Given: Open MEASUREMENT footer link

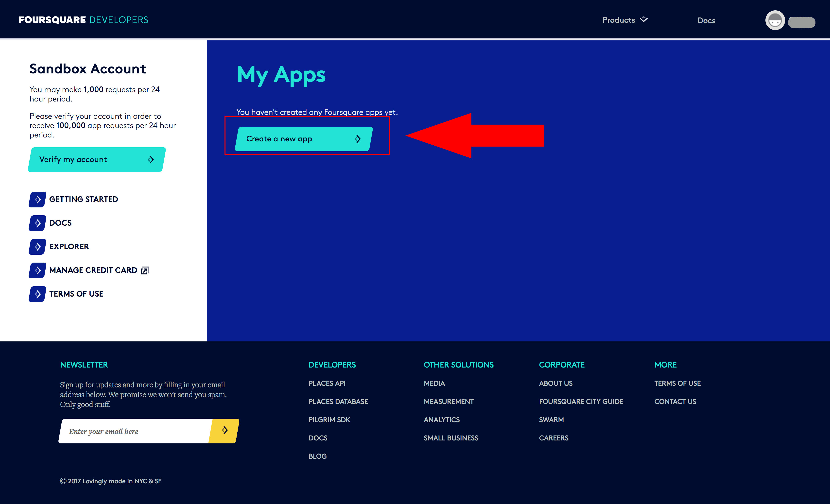Looking at the screenshot, I should 448,401.
